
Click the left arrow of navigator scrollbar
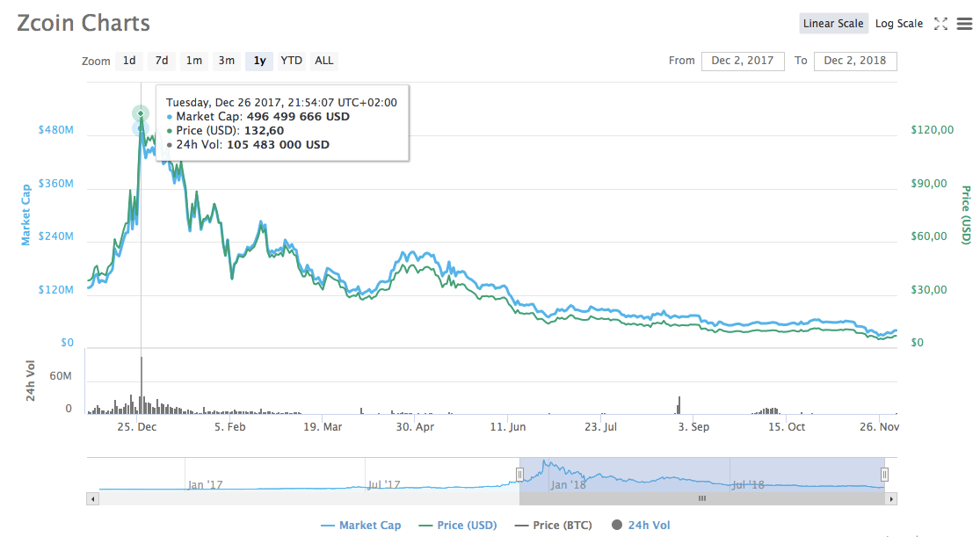(x=93, y=499)
